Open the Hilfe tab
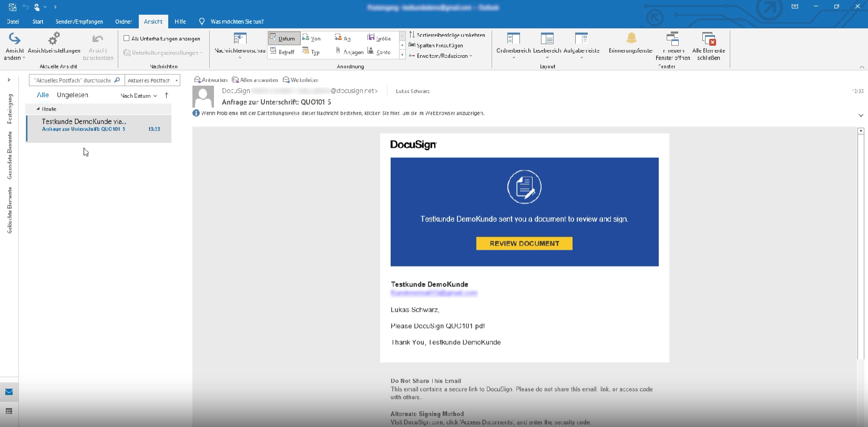The image size is (868, 427). pyautogui.click(x=180, y=22)
